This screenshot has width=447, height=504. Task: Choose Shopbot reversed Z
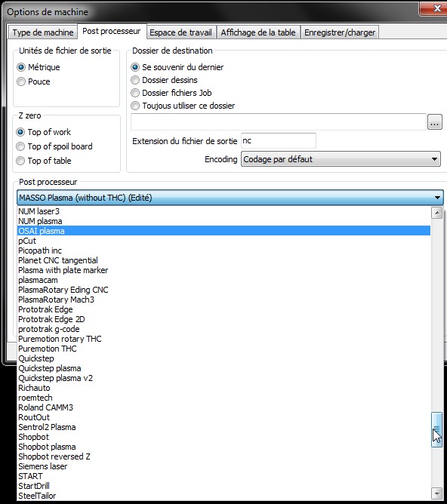point(223,456)
